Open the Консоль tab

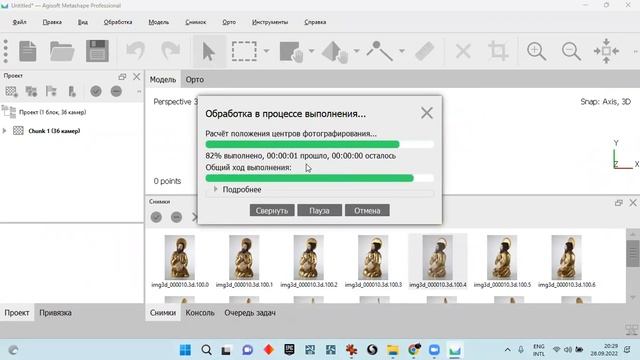(x=200, y=313)
